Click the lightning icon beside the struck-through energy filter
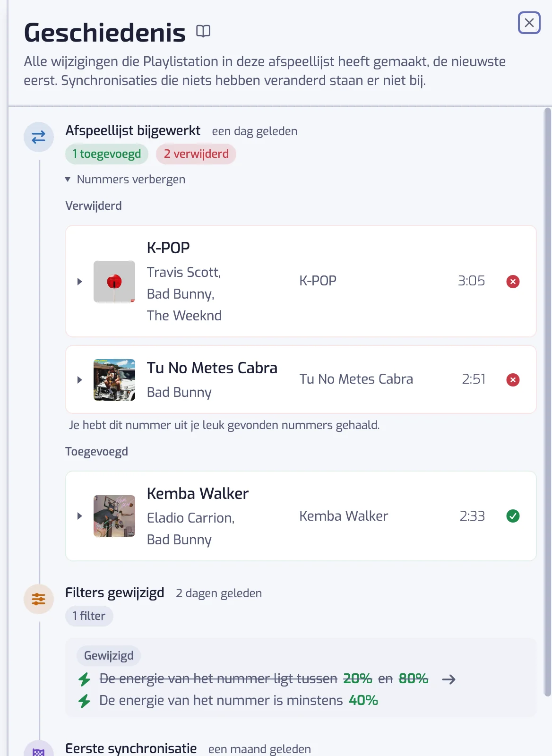 point(85,679)
